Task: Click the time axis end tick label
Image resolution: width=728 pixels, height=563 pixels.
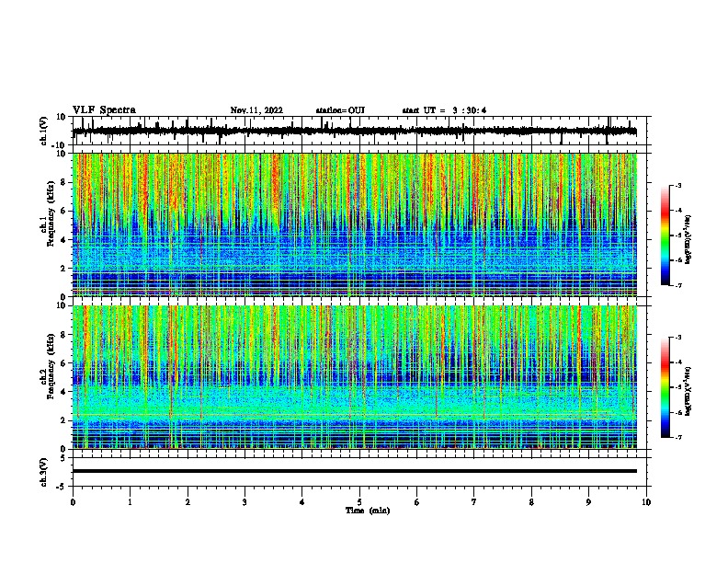Action: [646, 502]
